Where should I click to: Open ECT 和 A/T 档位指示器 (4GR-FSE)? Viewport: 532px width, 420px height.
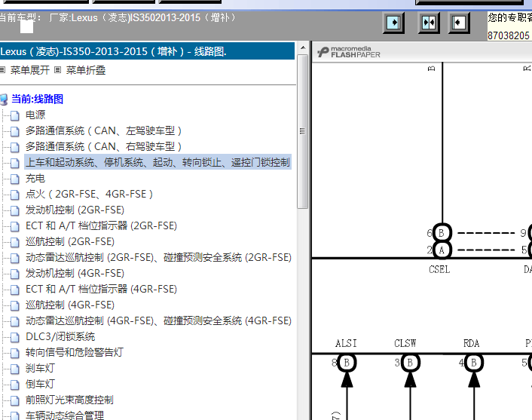coord(101,290)
